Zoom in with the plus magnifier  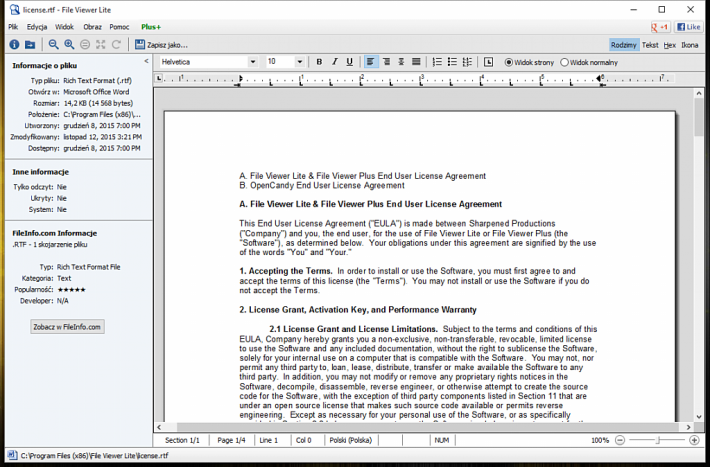69,44
